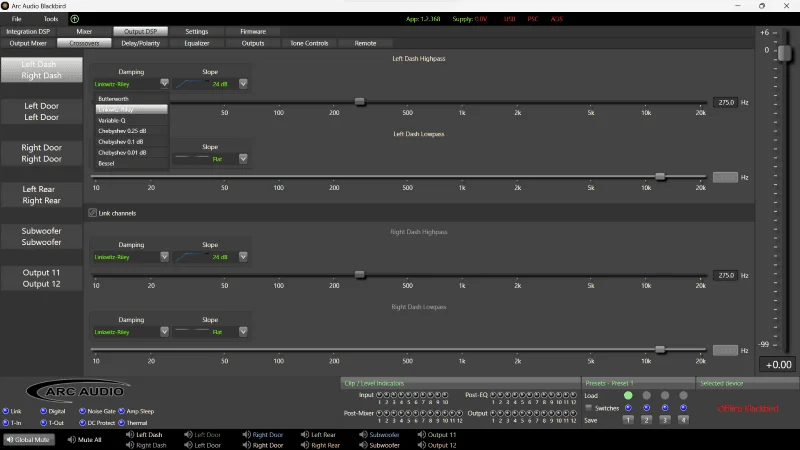Switch to the Equalizer tab
This screenshot has width=800, height=450.
(x=197, y=43)
